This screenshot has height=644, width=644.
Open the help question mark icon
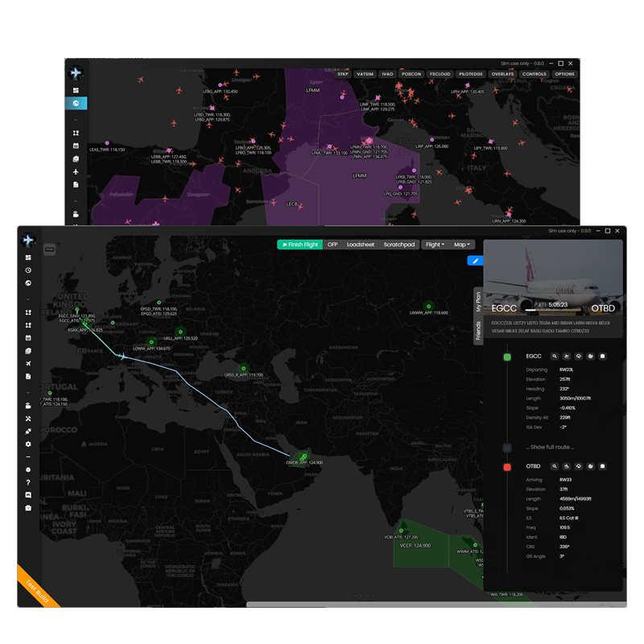(28, 482)
